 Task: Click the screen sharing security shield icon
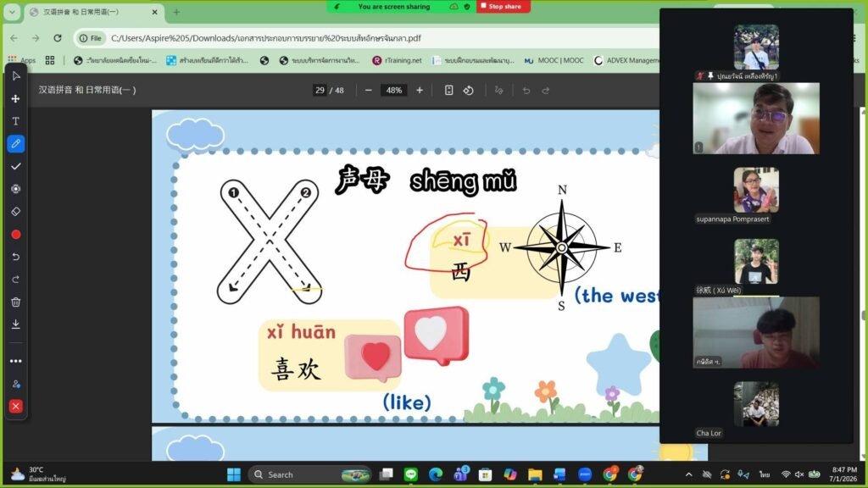point(467,7)
